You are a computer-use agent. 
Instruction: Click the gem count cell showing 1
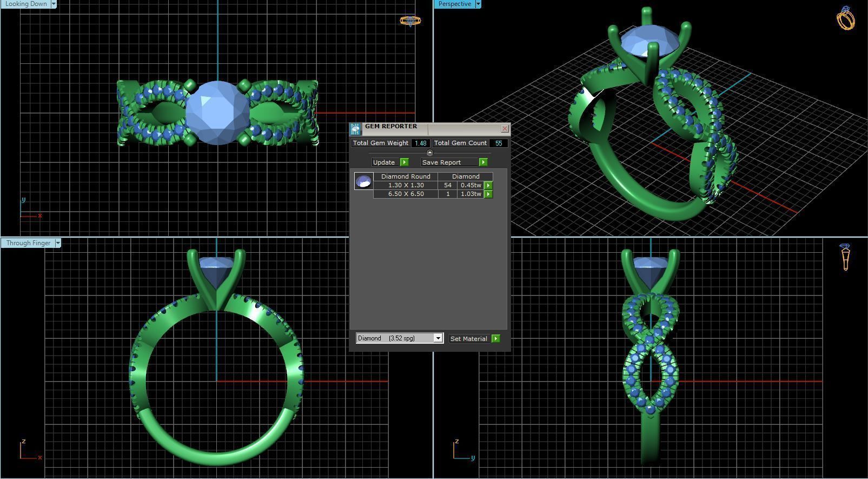tap(448, 194)
